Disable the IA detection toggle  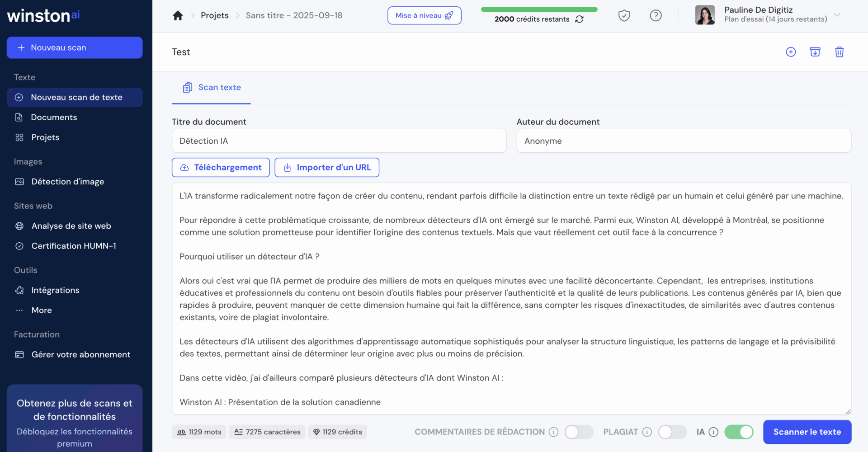739,432
